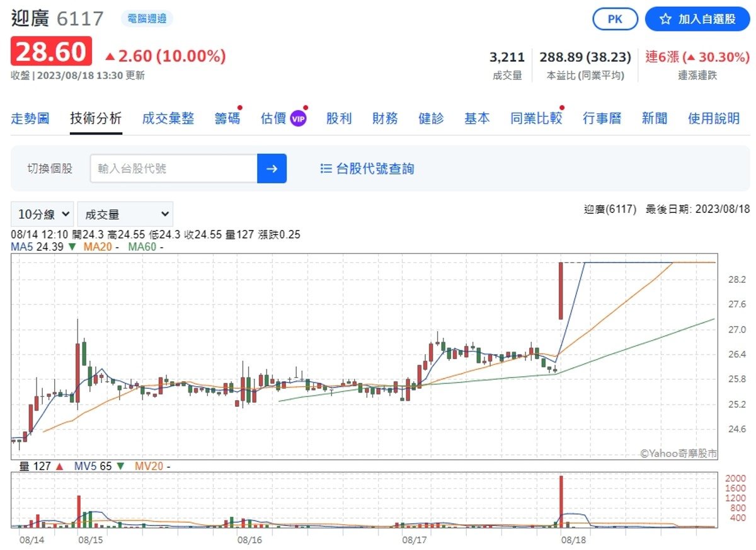756x550 pixels.
Task: Add stock via 加入自選股 button
Action: pos(697,19)
